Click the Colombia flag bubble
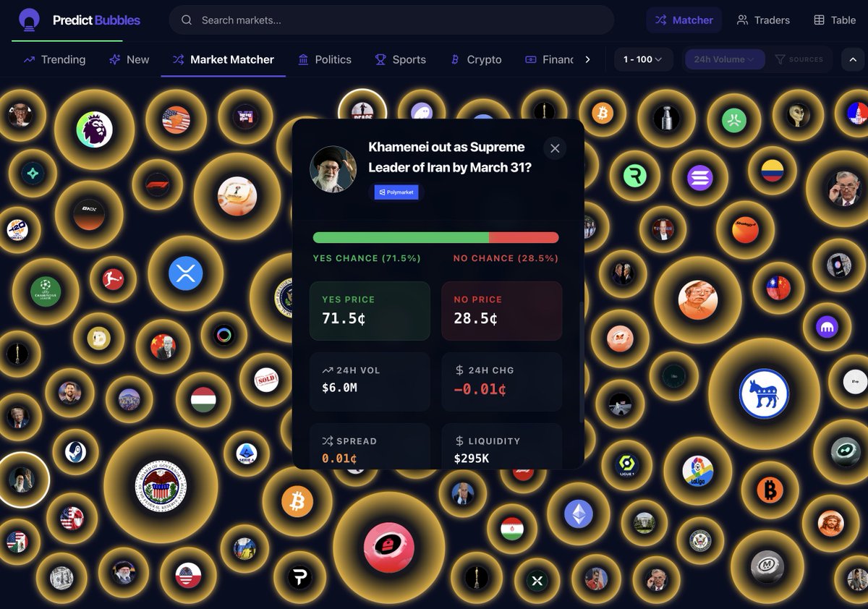This screenshot has width=868, height=609. [772, 171]
